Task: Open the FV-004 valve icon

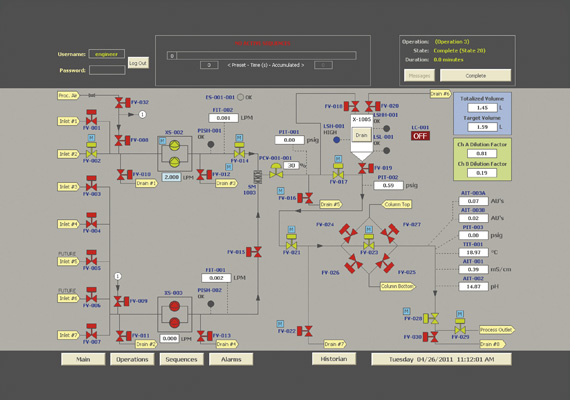Action: (92, 220)
